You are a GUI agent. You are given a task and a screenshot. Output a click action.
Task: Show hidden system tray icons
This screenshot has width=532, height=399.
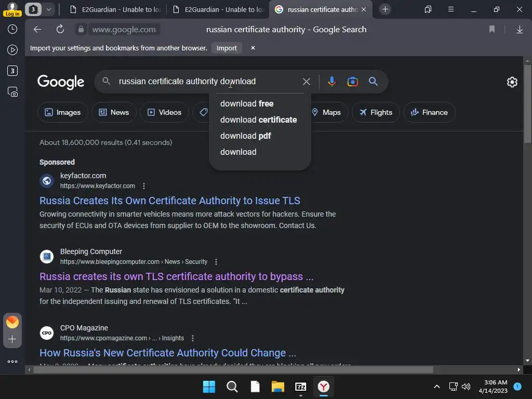[437, 387]
